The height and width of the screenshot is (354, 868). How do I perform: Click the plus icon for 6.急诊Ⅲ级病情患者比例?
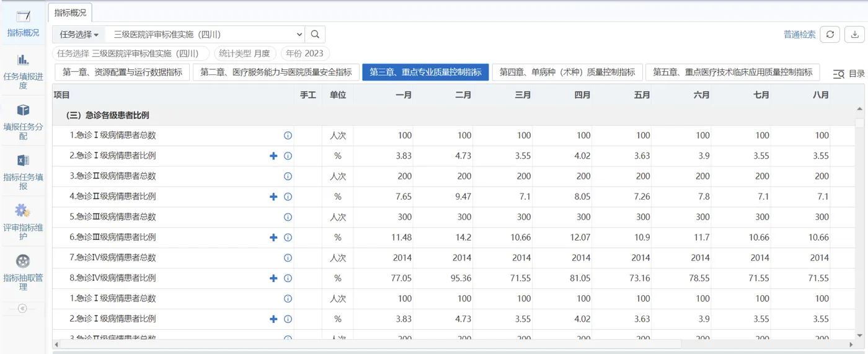click(273, 237)
